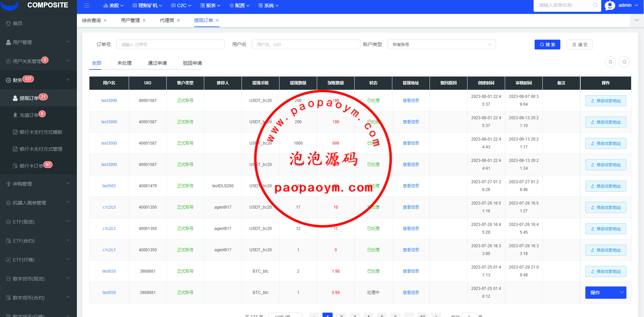Click the 银行卡支付方式模板 document icon
This screenshot has width=644, height=317.
point(15,132)
